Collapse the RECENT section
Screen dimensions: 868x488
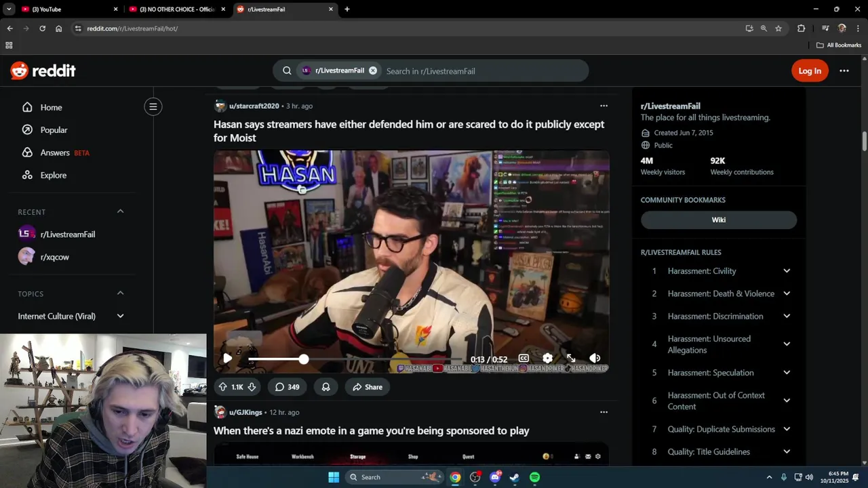(120, 211)
